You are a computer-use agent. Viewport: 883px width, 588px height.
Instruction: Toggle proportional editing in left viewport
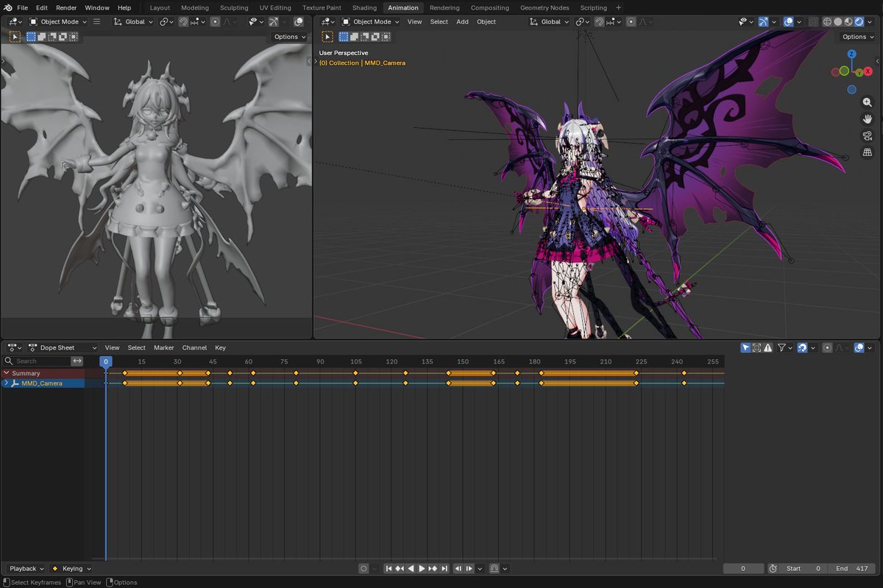pos(215,21)
